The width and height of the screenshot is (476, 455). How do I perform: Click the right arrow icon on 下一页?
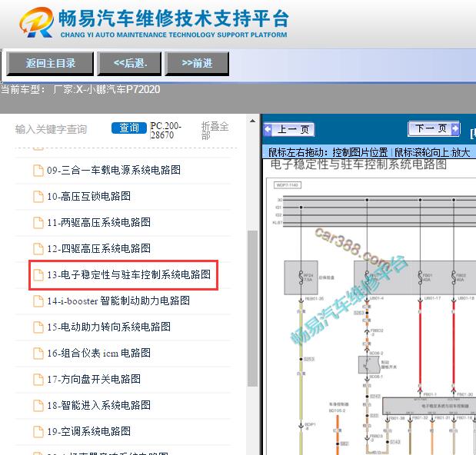454,128
